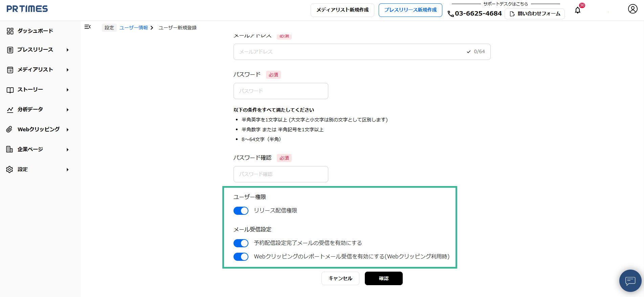This screenshot has width=644, height=297.
Task: Expand the 分析データ submenu arrow
Action: pos(68,110)
